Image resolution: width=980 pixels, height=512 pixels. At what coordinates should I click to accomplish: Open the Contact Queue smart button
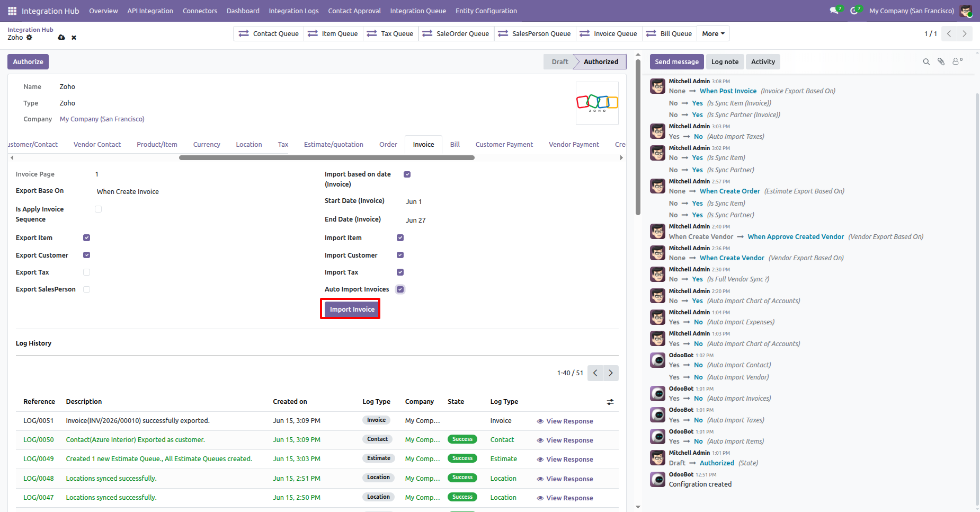coord(269,34)
